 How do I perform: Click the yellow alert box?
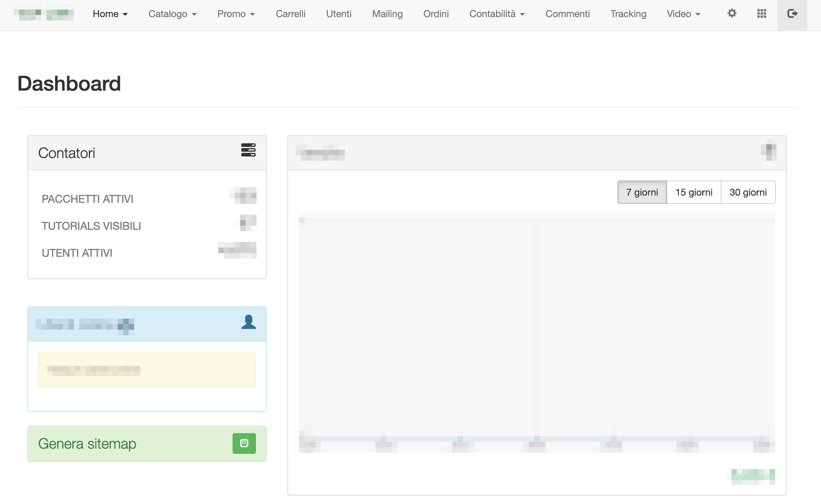pos(147,370)
